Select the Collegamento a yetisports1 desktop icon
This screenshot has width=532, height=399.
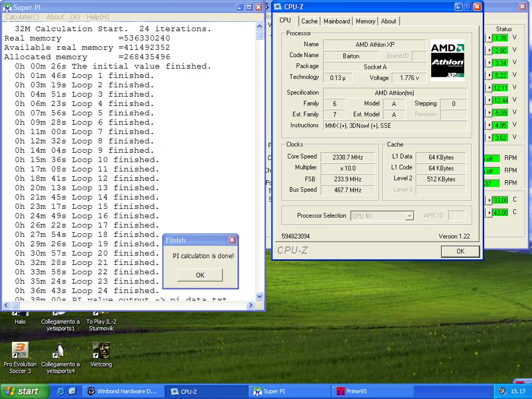click(x=60, y=321)
